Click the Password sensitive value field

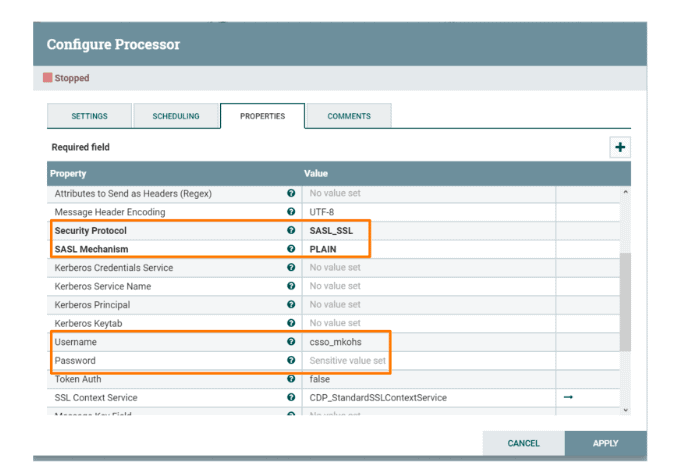(x=347, y=360)
